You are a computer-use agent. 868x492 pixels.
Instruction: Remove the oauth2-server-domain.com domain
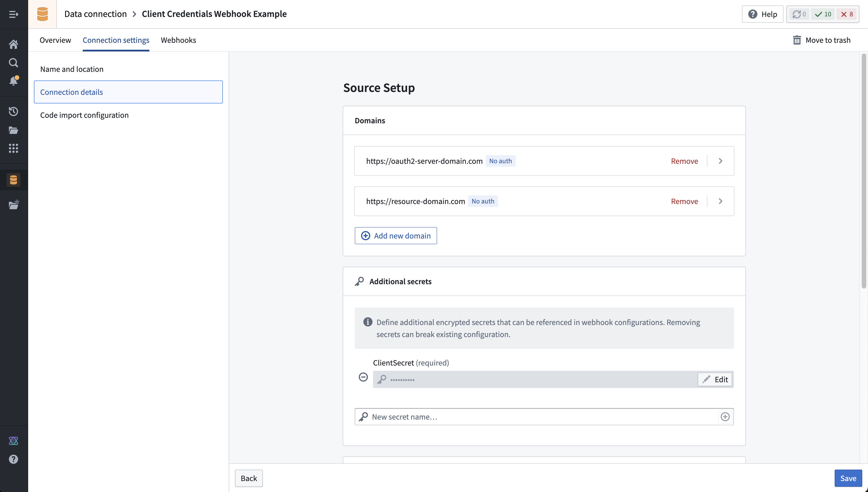point(684,161)
